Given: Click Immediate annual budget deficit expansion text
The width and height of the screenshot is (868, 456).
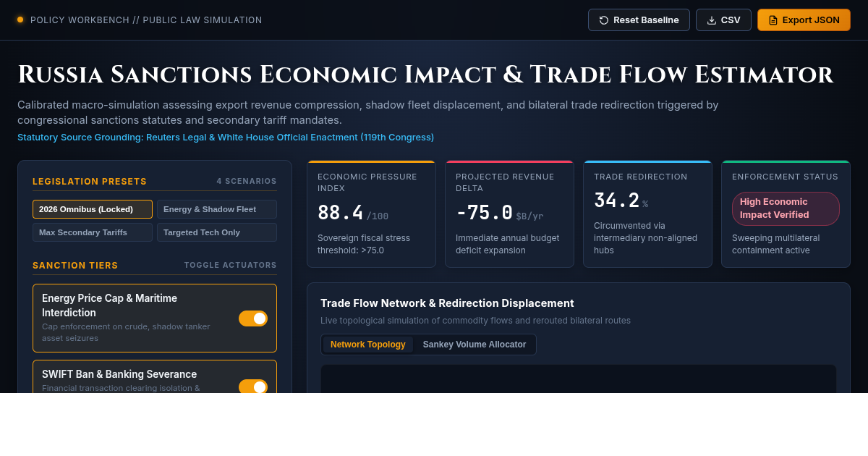Looking at the screenshot, I should (507, 244).
